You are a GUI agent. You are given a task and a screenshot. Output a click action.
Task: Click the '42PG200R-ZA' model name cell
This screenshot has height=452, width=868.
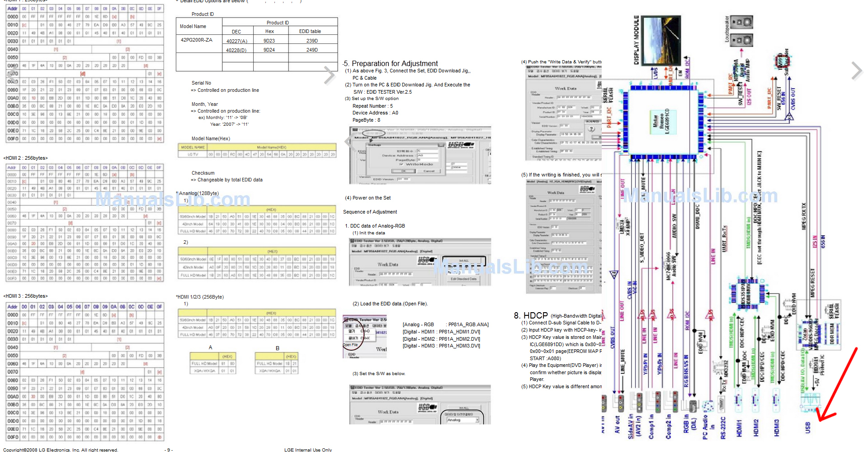[x=197, y=40]
